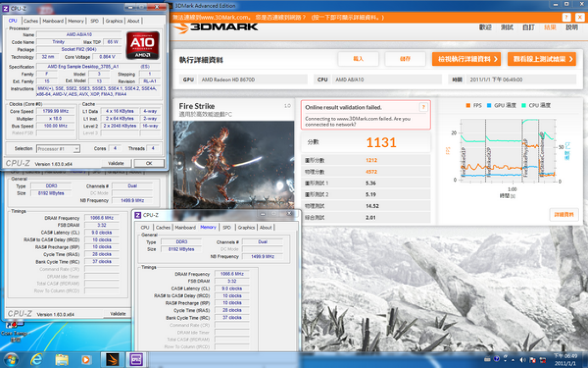Image resolution: width=588 pixels, height=368 pixels.
Task: Click the AMD A10 logo in CPU-Z
Action: pyautogui.click(x=143, y=45)
